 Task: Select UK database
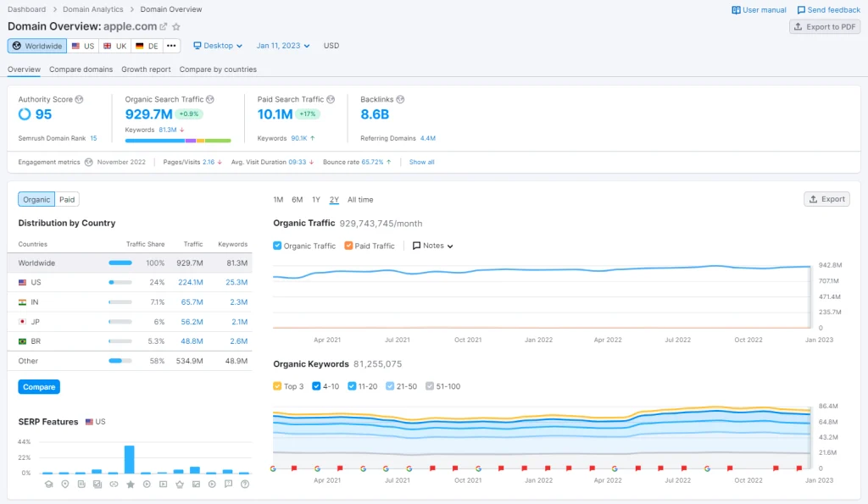115,46
